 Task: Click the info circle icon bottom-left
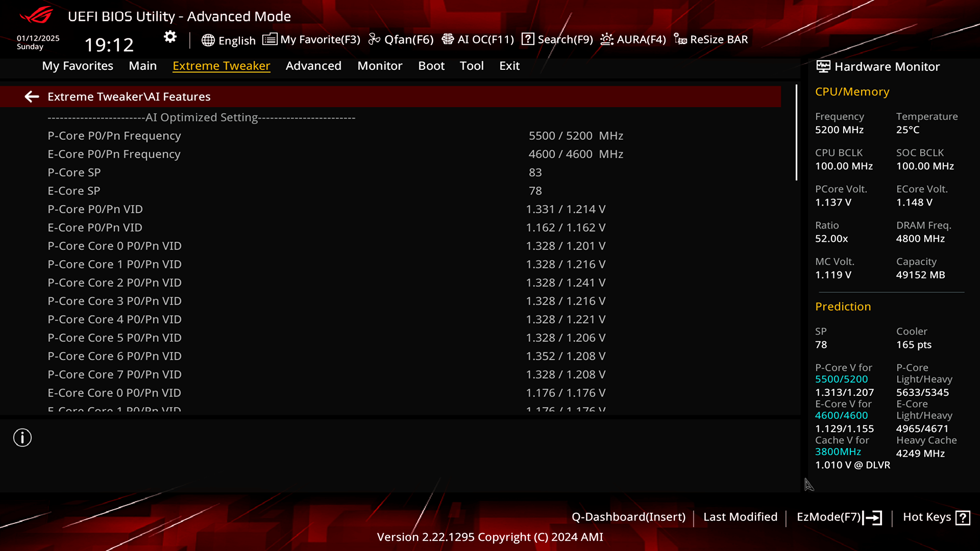[22, 438]
